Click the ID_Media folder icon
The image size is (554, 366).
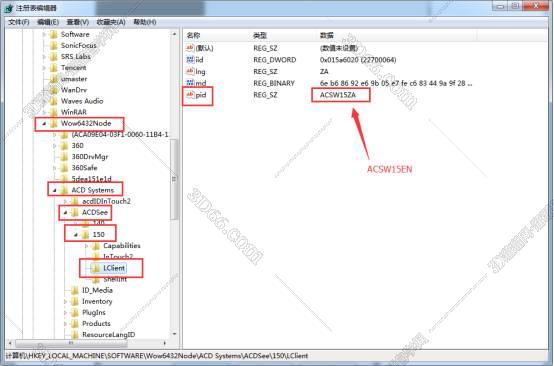(75, 290)
